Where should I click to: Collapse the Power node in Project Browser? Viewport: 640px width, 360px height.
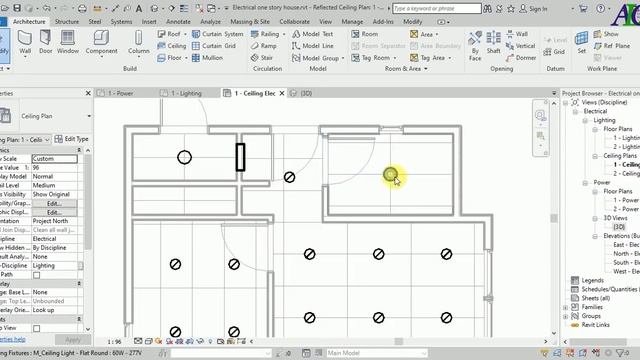pos(585,182)
